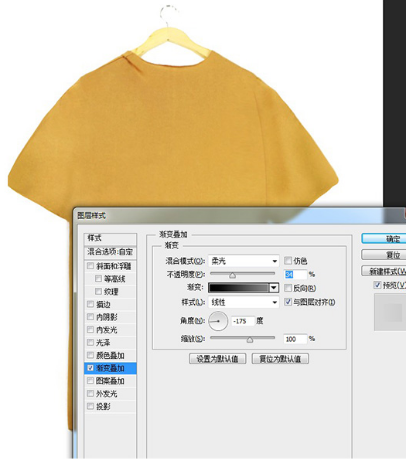Screen dimensions: 406x464
Task: Enable the 内阴影 style checkbox
Action: pyautogui.click(x=90, y=317)
